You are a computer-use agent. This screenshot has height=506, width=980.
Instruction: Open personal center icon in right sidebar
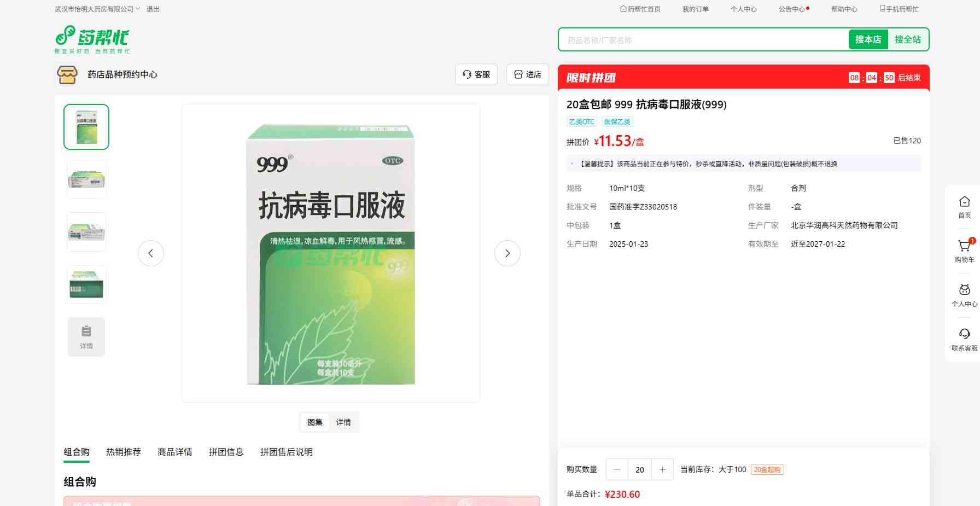(x=964, y=290)
